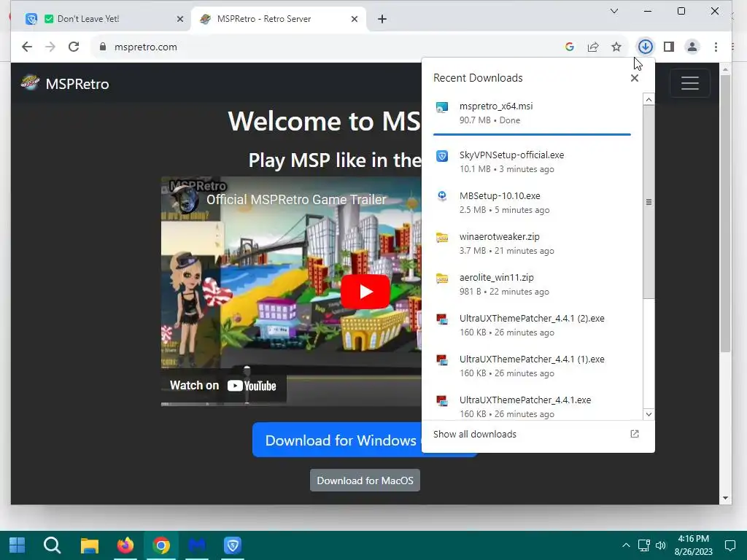Screen dimensions: 747x560
Task: Open the profile avatar menu
Action: pyautogui.click(x=692, y=47)
